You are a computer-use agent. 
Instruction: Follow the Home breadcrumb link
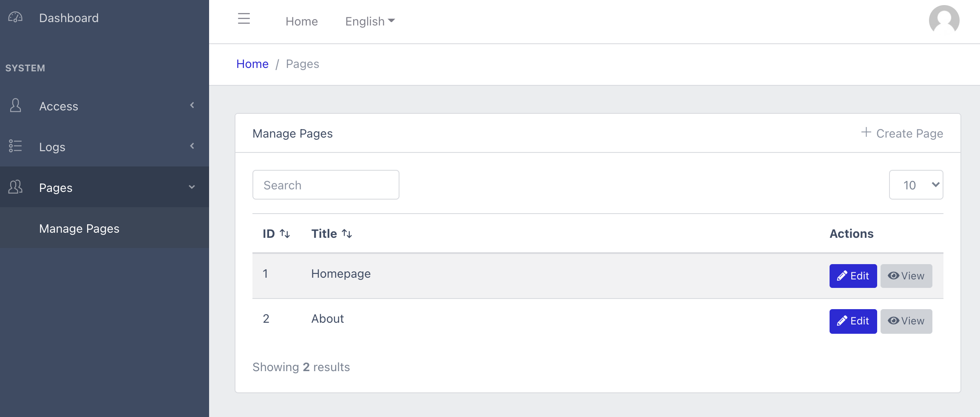pyautogui.click(x=252, y=64)
